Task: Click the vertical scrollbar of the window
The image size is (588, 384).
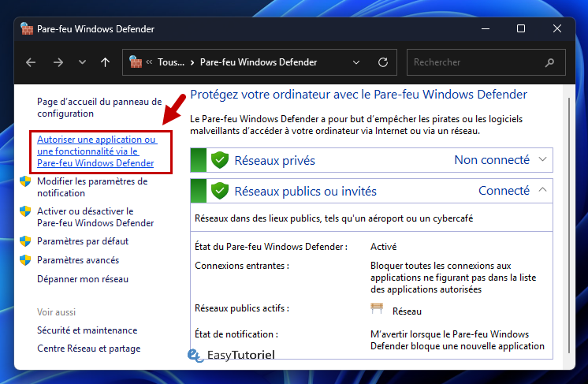Action: tap(569, 225)
